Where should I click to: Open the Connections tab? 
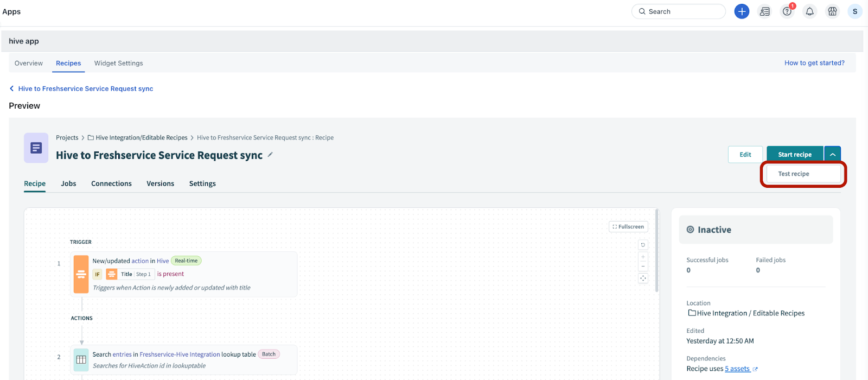pos(111,183)
